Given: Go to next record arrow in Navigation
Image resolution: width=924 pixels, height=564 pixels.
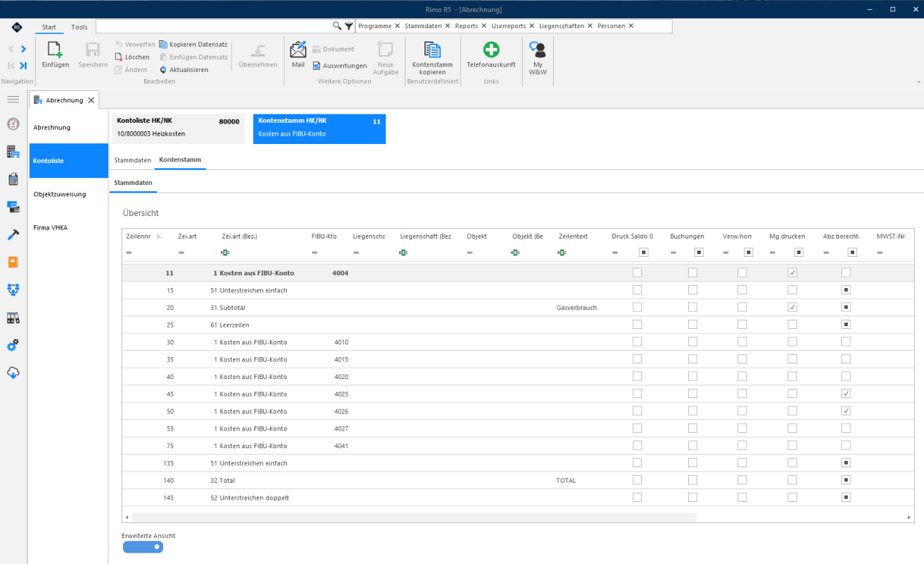Looking at the screenshot, I should coord(23,49).
